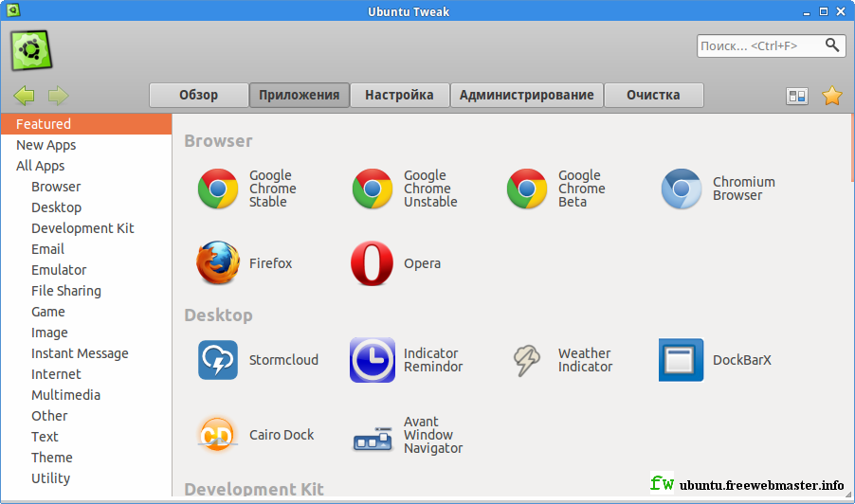Click the Ubuntu Tweak logo icon
Image resolution: width=855 pixels, height=504 pixels.
[x=31, y=50]
